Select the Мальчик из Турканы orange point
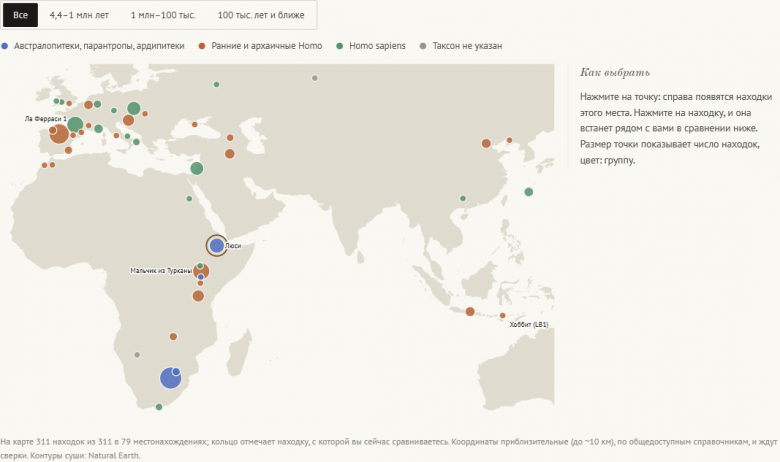Screen dimensions: 780x462 click(201, 272)
